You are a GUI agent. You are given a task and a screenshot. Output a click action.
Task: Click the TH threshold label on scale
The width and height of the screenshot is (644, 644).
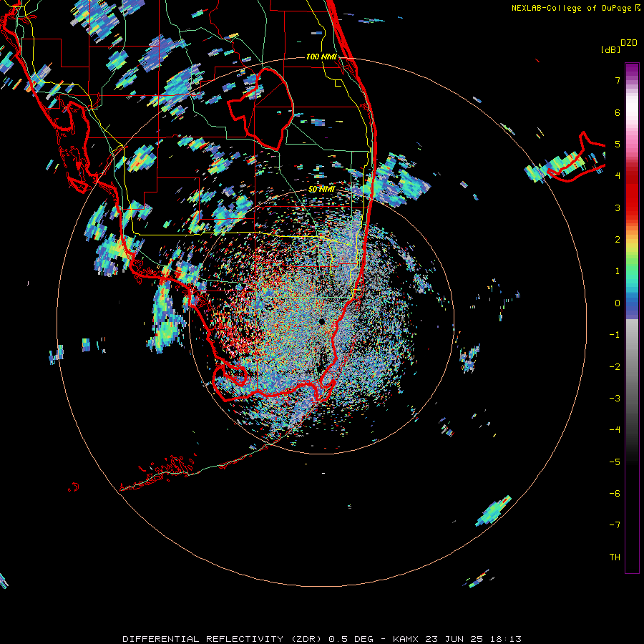[x=615, y=557]
